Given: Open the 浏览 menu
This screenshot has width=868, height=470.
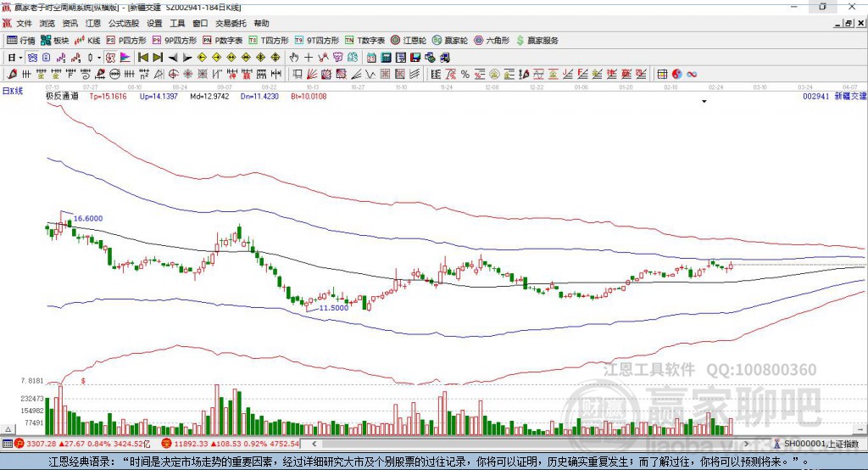Looking at the screenshot, I should tap(47, 23).
